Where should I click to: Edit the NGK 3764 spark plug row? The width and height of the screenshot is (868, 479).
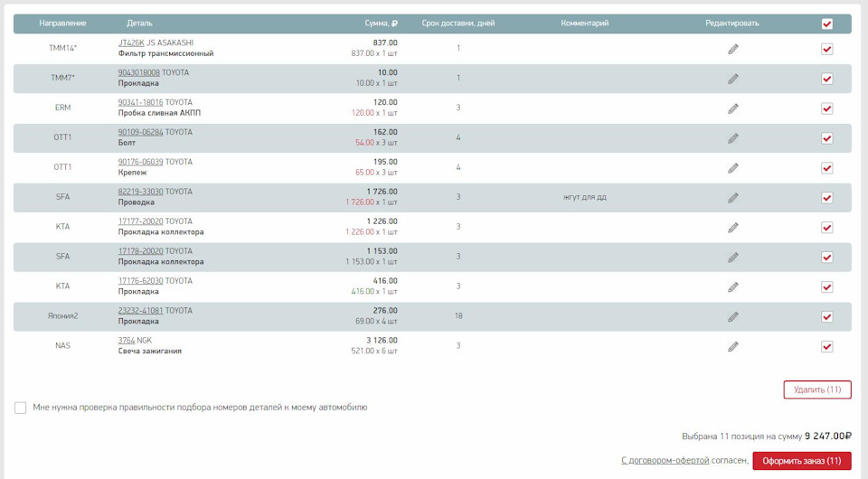pos(733,347)
